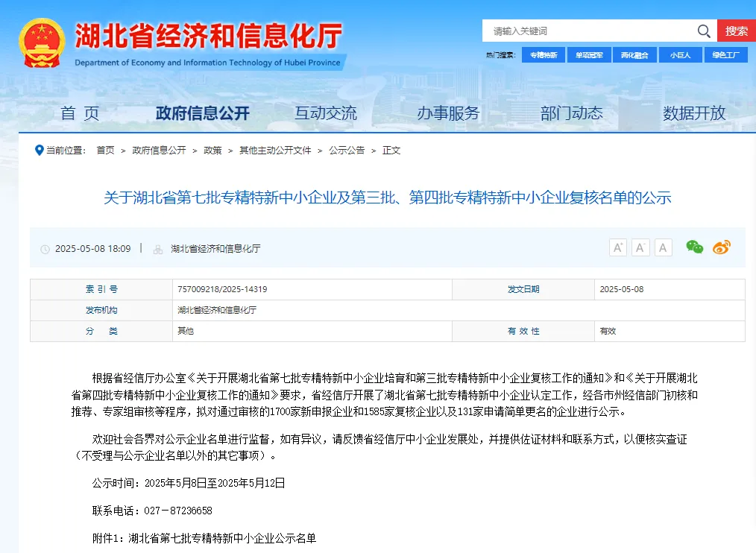Screen dimensions: 756x553
Task: Select the WeChat share icon
Action: (x=693, y=247)
